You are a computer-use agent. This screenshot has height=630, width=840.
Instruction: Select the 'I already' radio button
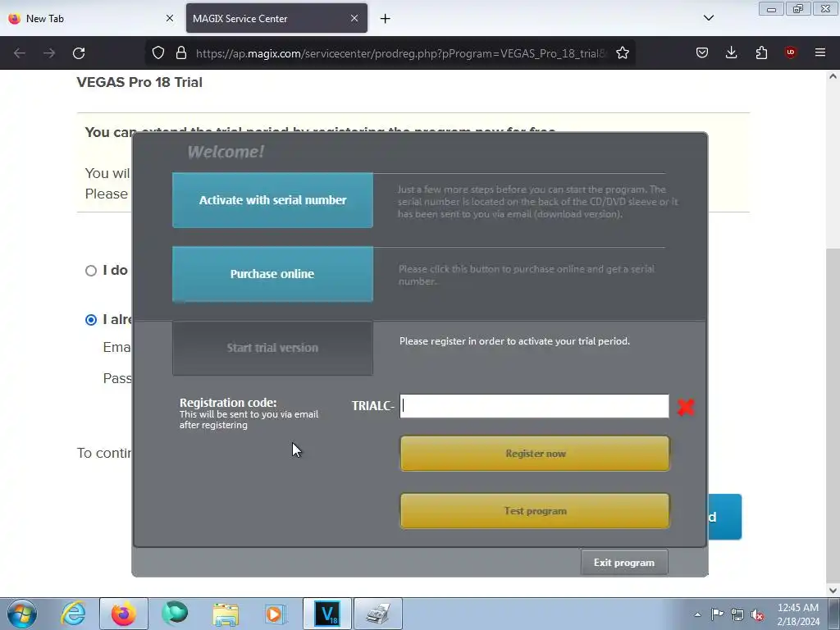(x=91, y=320)
